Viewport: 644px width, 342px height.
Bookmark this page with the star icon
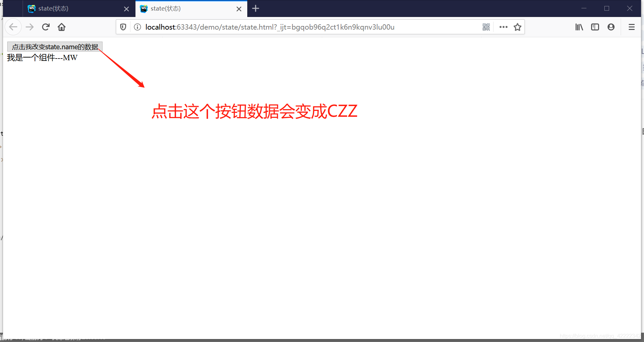(x=518, y=27)
